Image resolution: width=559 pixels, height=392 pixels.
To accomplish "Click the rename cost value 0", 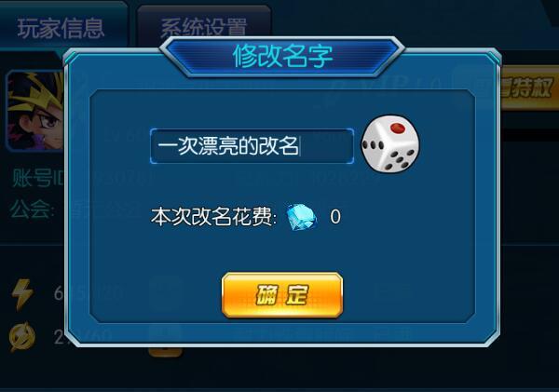I will tap(335, 217).
